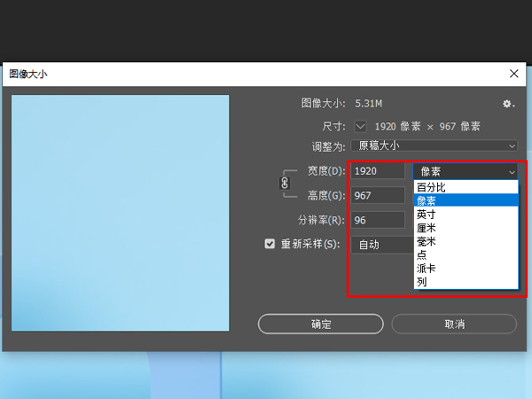Collapse the width unit 像素 dropdown

pos(465,171)
